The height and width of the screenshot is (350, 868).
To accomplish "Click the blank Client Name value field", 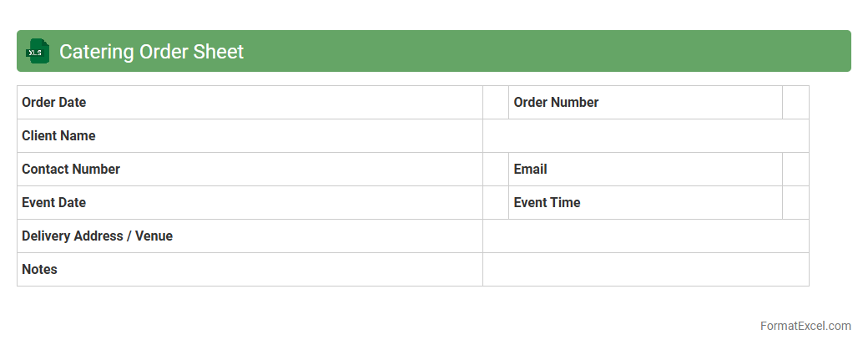I will pyautogui.click(x=645, y=136).
